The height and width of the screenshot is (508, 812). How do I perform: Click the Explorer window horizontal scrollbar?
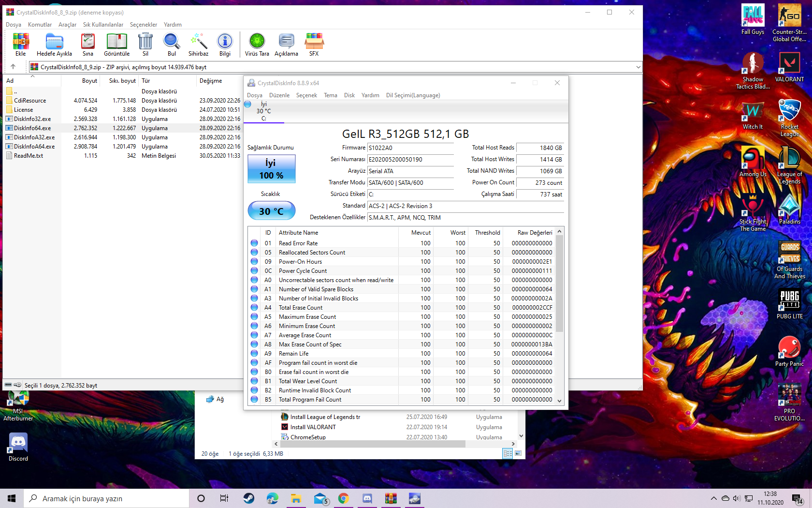coord(372,444)
